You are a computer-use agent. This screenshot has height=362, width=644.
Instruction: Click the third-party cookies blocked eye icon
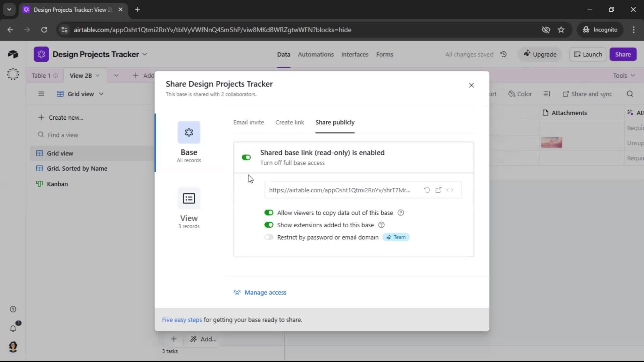546,30
